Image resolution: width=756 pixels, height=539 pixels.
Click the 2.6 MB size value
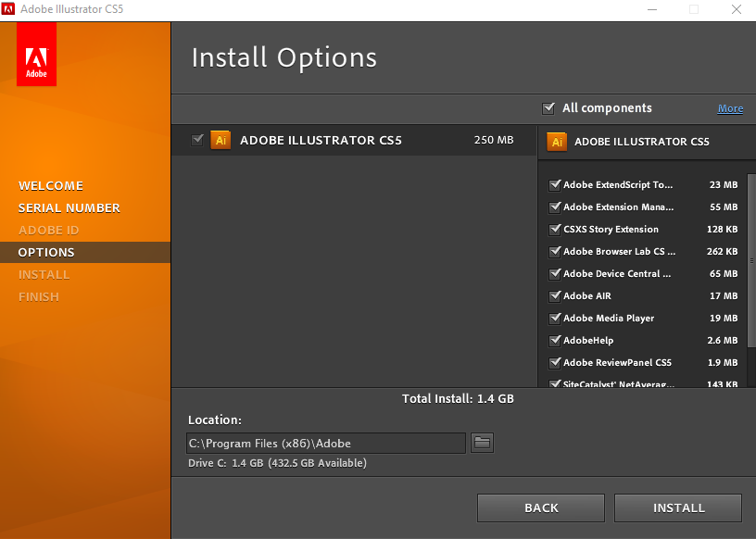point(723,340)
